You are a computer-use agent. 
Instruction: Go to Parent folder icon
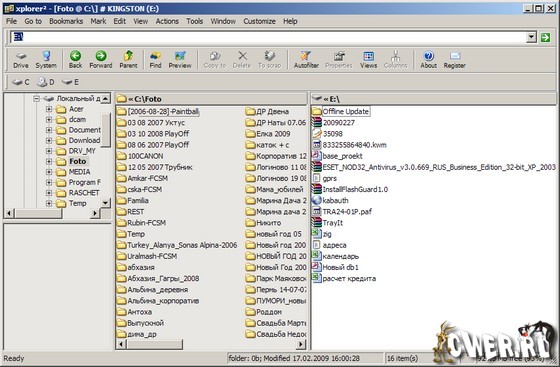coord(128,60)
